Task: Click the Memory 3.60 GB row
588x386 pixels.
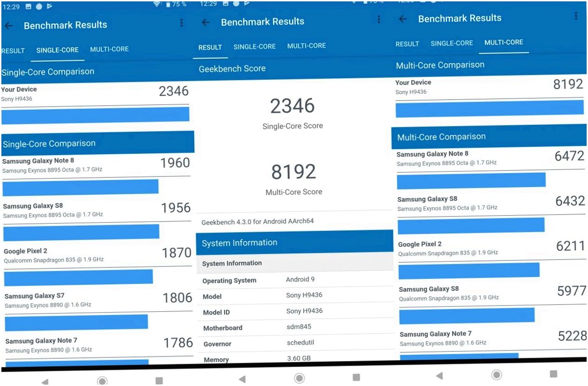Action: [x=295, y=358]
